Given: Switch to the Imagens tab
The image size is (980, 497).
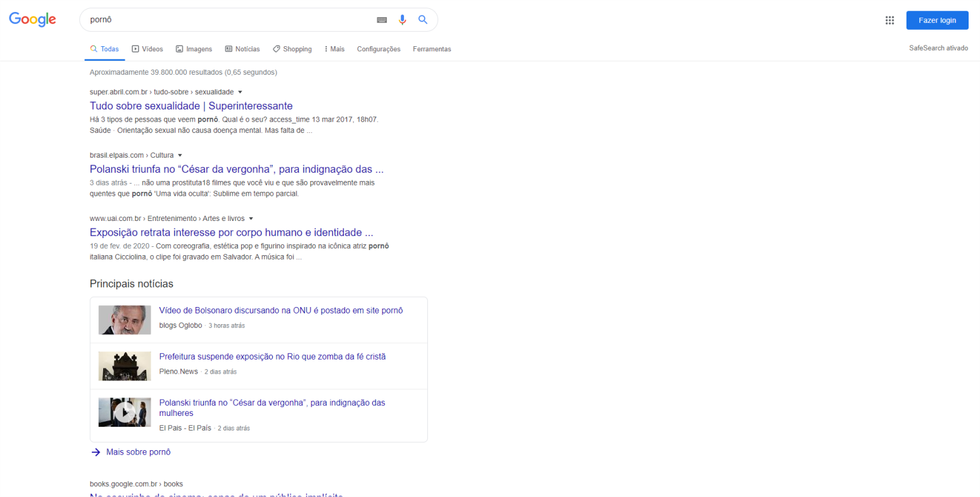Looking at the screenshot, I should click(194, 49).
